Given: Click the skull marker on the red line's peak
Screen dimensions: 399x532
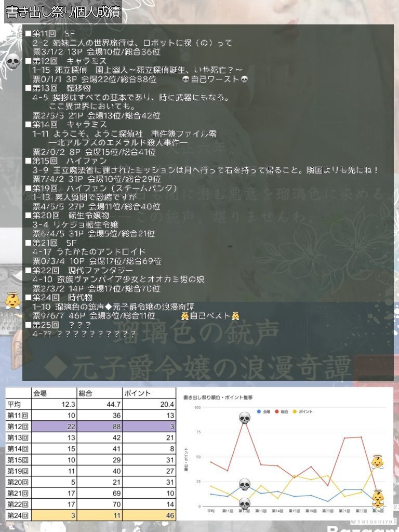Looking at the screenshot, I should 245,418.
